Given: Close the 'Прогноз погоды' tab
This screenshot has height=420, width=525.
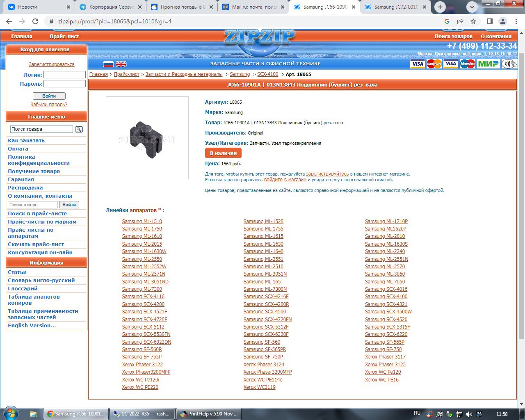Looking at the screenshot, I should point(211,7).
